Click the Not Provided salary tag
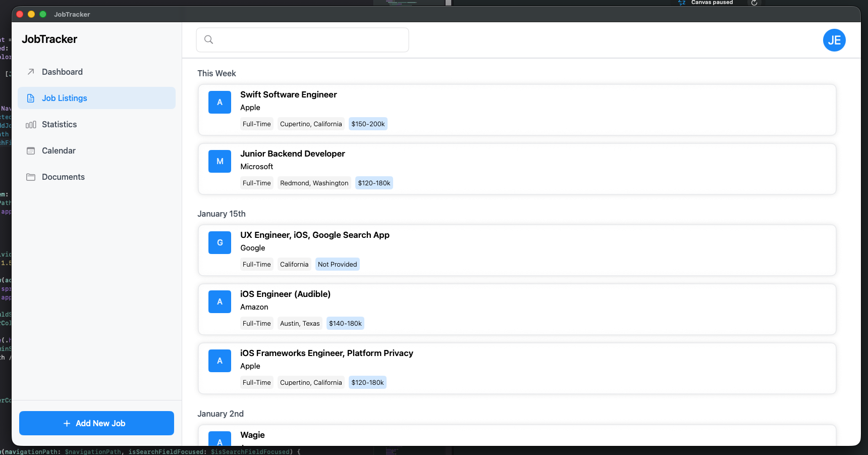 coord(337,264)
